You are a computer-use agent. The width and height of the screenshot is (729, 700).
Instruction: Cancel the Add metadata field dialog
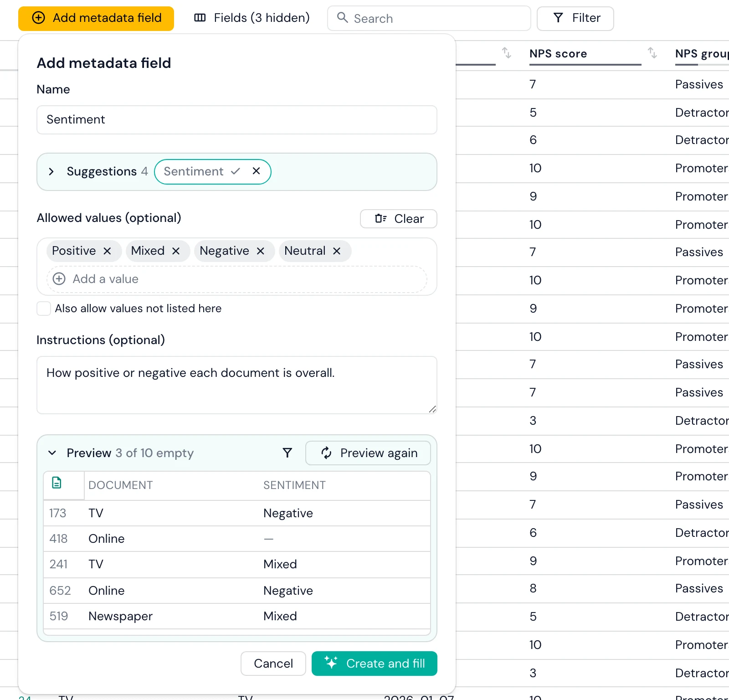pyautogui.click(x=273, y=664)
